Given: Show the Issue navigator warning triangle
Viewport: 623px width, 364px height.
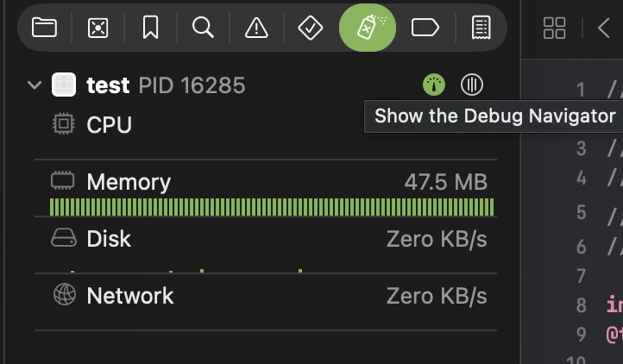Looking at the screenshot, I should point(256,28).
